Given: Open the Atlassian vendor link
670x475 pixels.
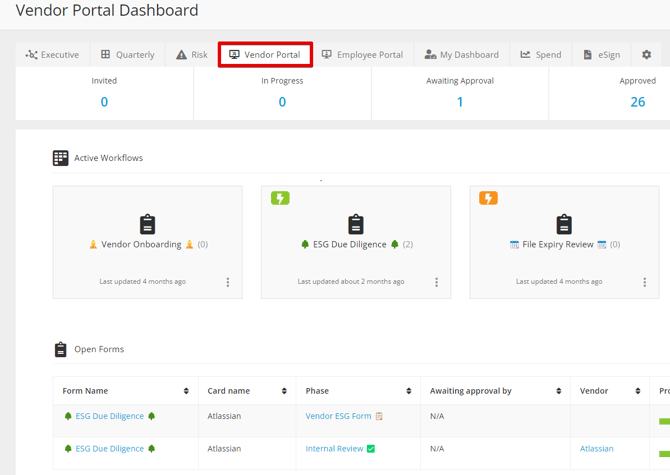Looking at the screenshot, I should click(x=597, y=449).
